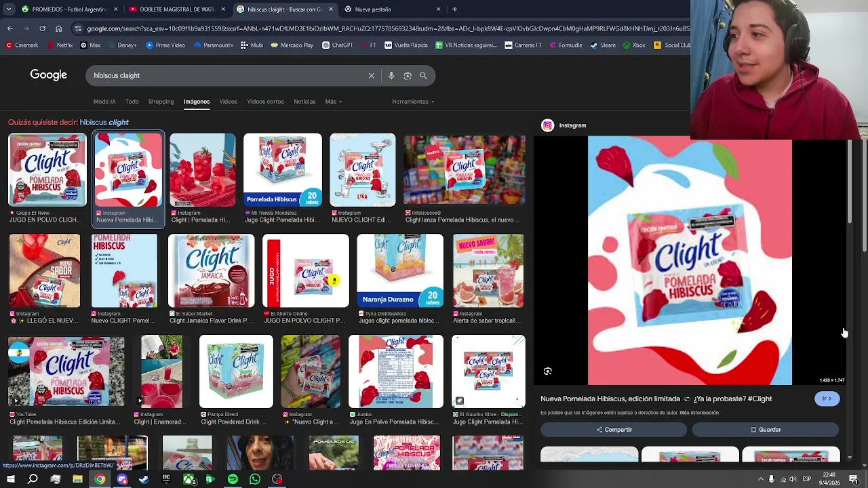Click the Google logo
This screenshot has height=488, width=868.
click(x=48, y=75)
